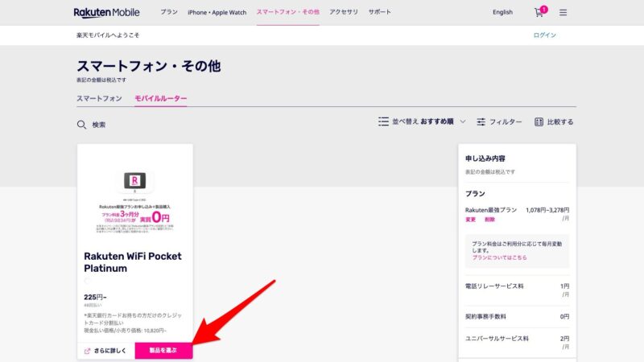Open the アクセサリ menu
Image resolution: width=644 pixels, height=362 pixels.
344,12
